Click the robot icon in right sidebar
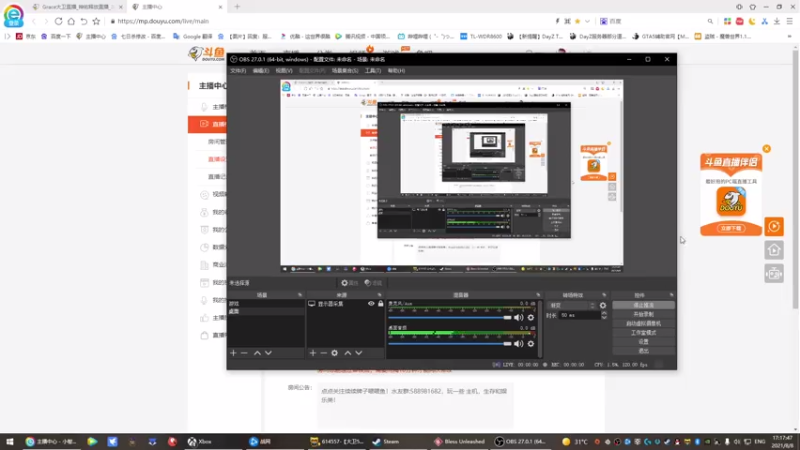 [774, 274]
